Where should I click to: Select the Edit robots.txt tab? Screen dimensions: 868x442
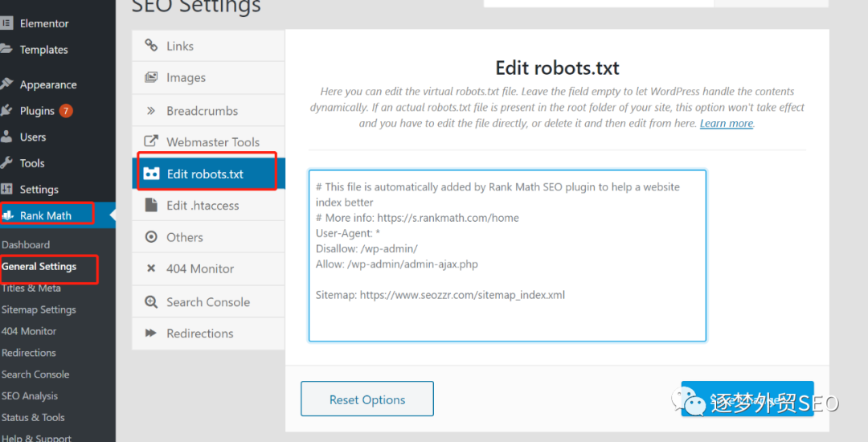(x=209, y=174)
